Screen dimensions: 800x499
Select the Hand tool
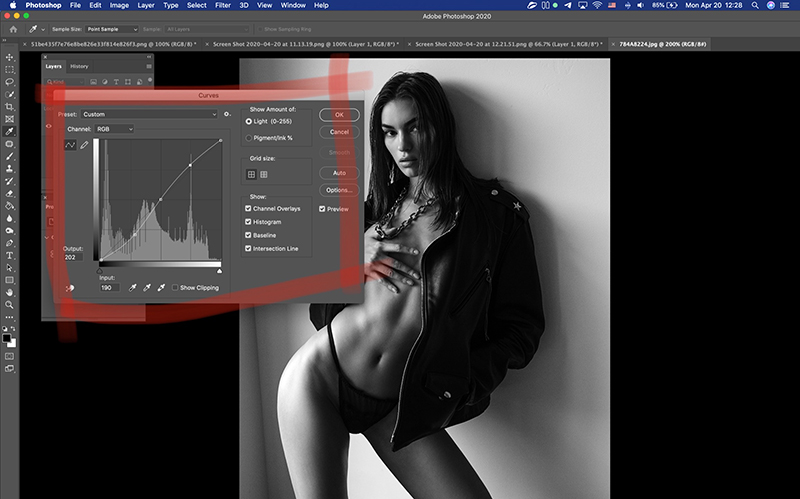coord(9,292)
